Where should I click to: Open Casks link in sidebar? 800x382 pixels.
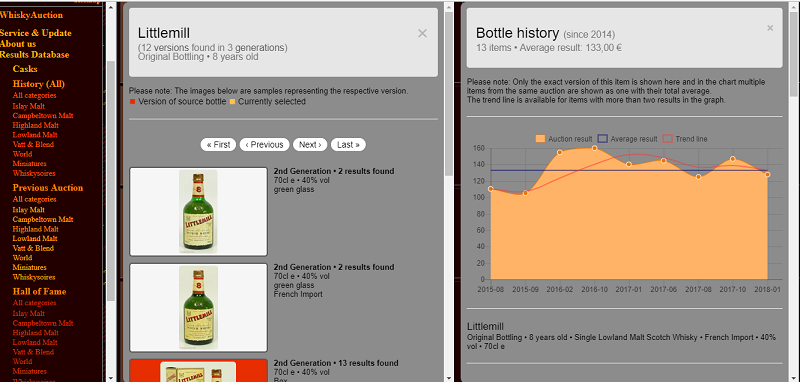click(25, 69)
